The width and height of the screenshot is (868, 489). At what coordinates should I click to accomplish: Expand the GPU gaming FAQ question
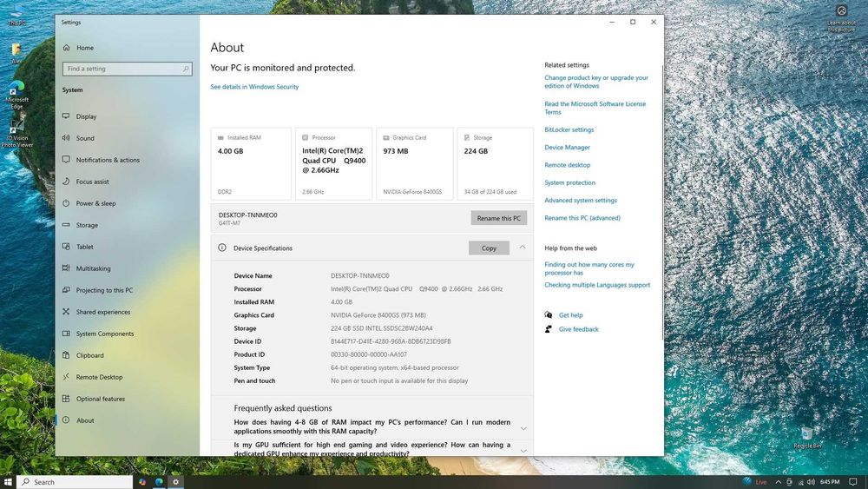(523, 450)
